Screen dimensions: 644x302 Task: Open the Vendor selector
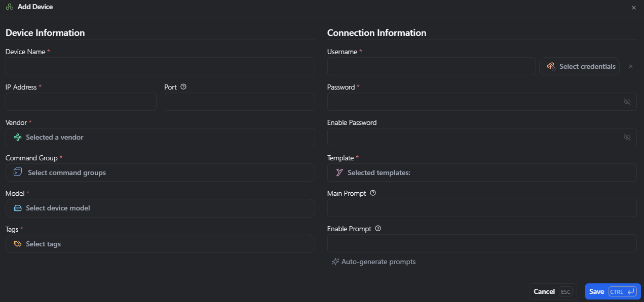tap(160, 137)
